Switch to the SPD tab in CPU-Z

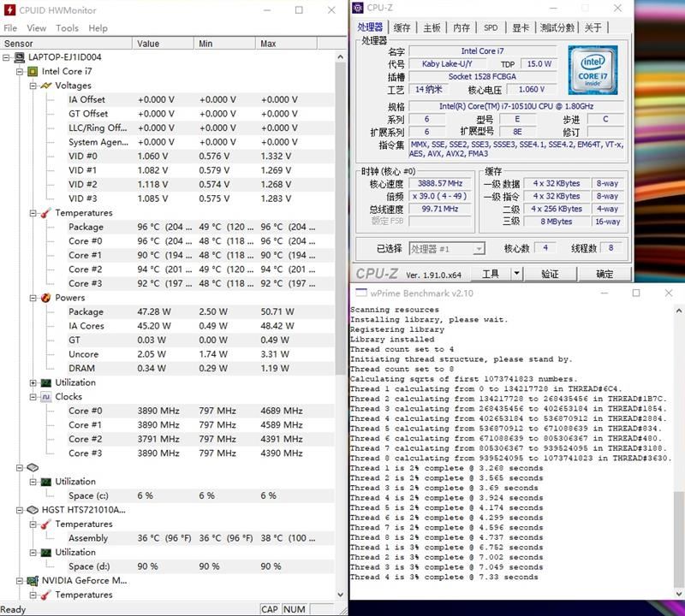click(491, 27)
